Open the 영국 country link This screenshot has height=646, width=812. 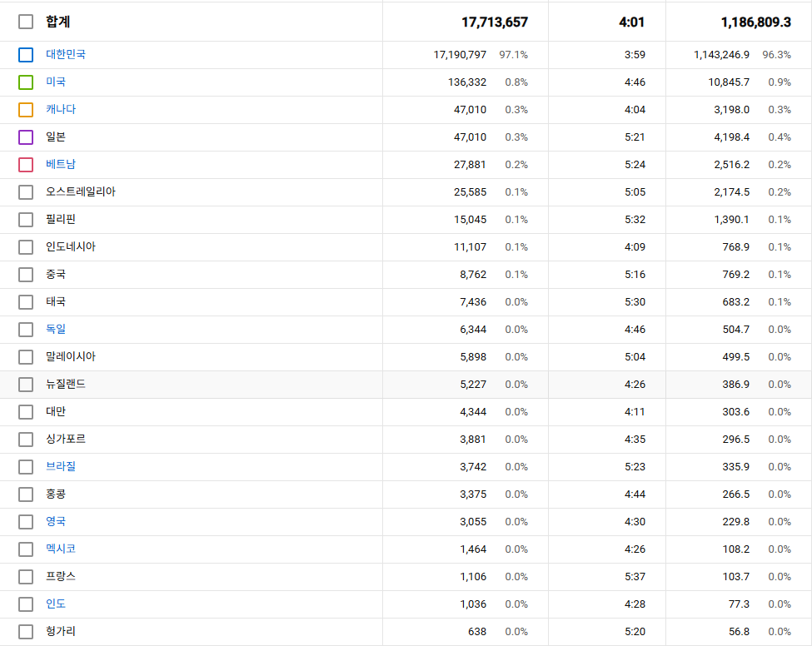tap(56, 521)
